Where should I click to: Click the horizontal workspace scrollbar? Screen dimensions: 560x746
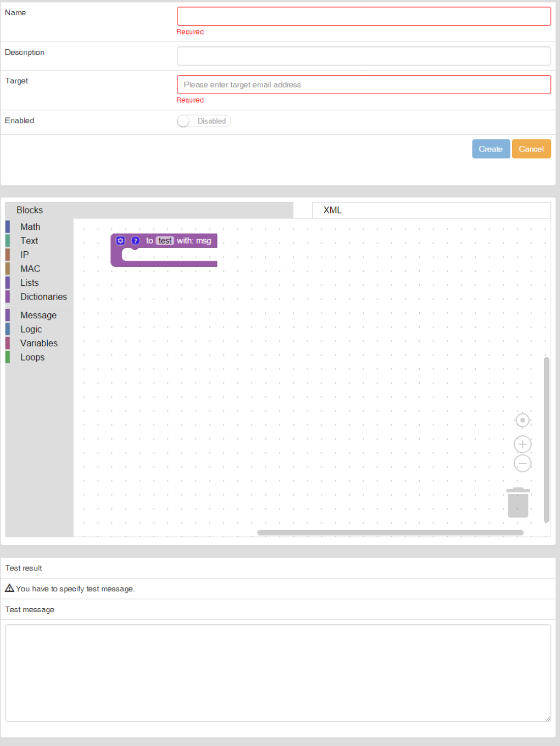coord(390,532)
